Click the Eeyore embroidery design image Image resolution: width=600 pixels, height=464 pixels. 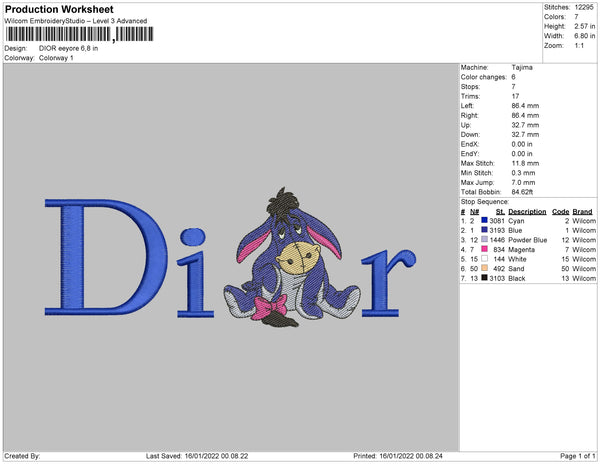coord(292,257)
